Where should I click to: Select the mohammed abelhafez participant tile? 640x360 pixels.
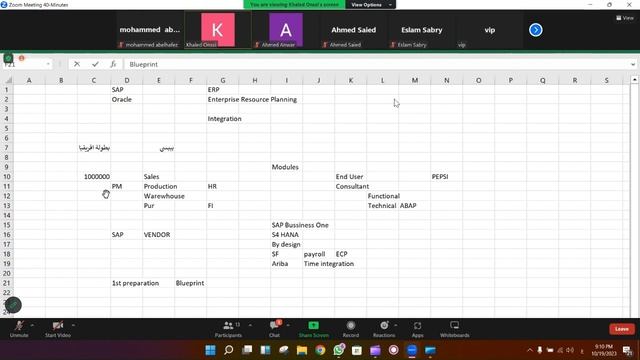(x=149, y=30)
